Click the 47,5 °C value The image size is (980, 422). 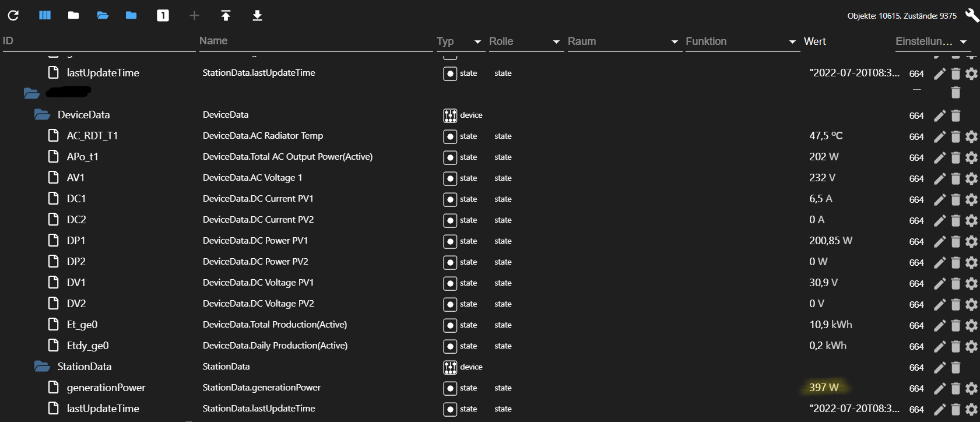(826, 136)
